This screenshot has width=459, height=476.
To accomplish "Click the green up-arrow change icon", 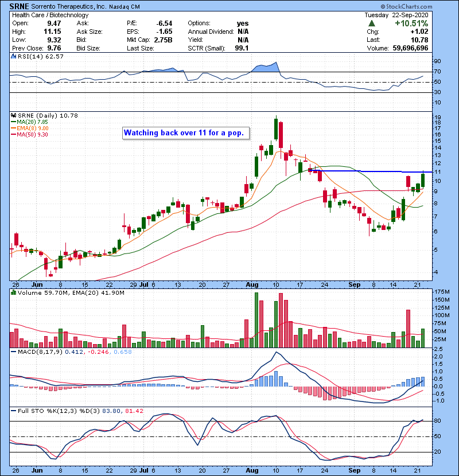I will [x=372, y=24].
